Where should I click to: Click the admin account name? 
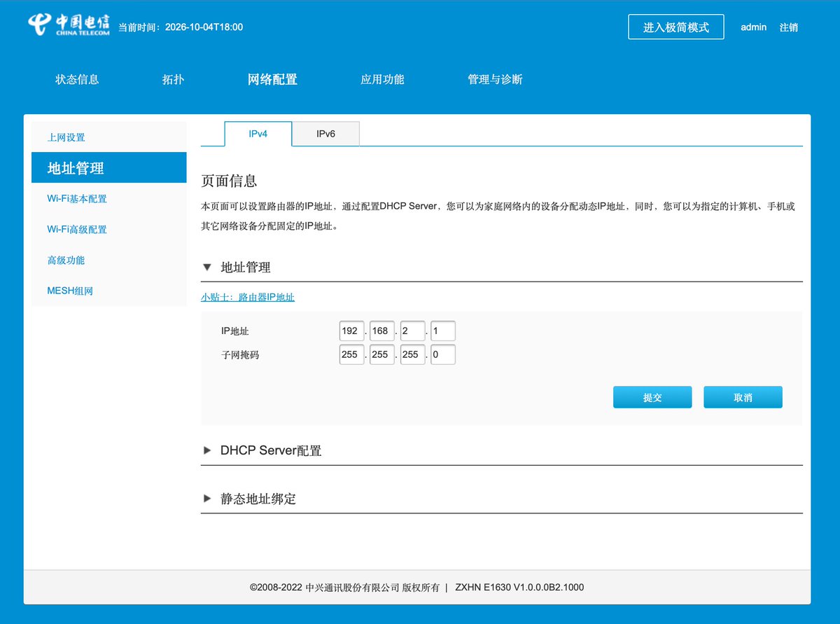[754, 27]
